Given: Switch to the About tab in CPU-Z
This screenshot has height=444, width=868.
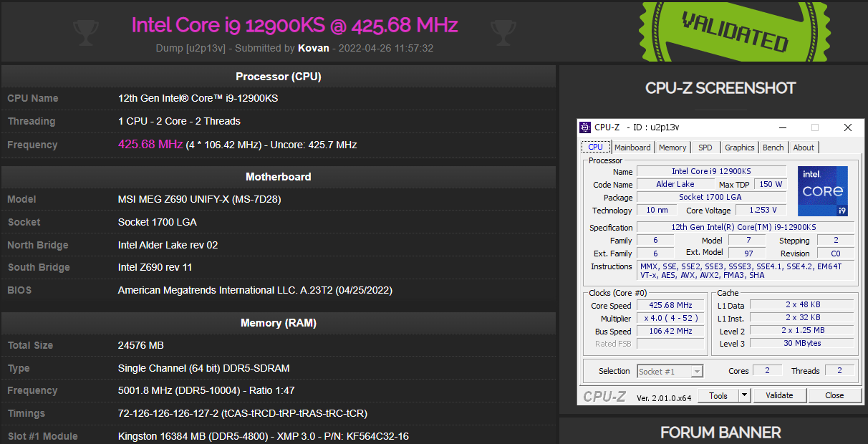Looking at the screenshot, I should 804,148.
